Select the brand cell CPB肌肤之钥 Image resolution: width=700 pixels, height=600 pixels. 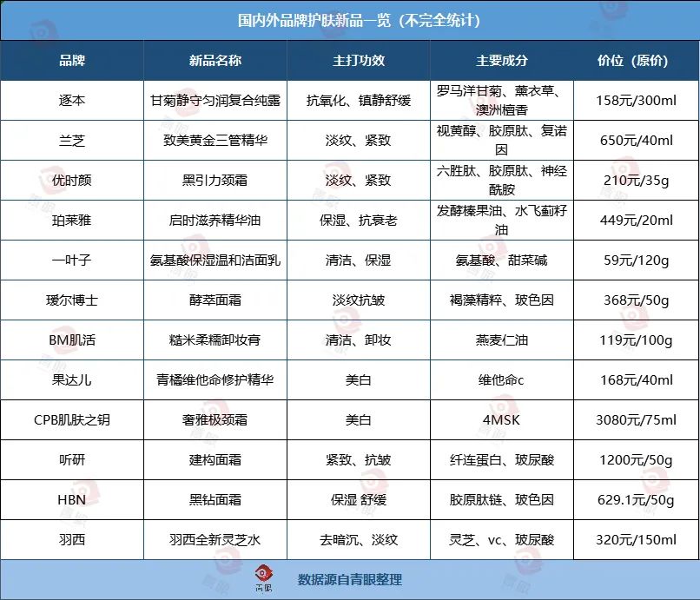[x=72, y=419]
